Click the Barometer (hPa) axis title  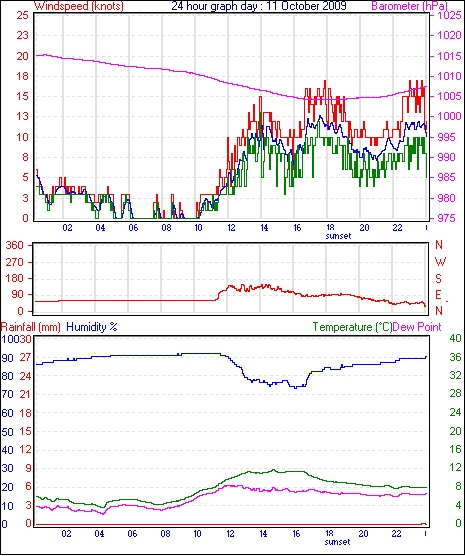409,6
